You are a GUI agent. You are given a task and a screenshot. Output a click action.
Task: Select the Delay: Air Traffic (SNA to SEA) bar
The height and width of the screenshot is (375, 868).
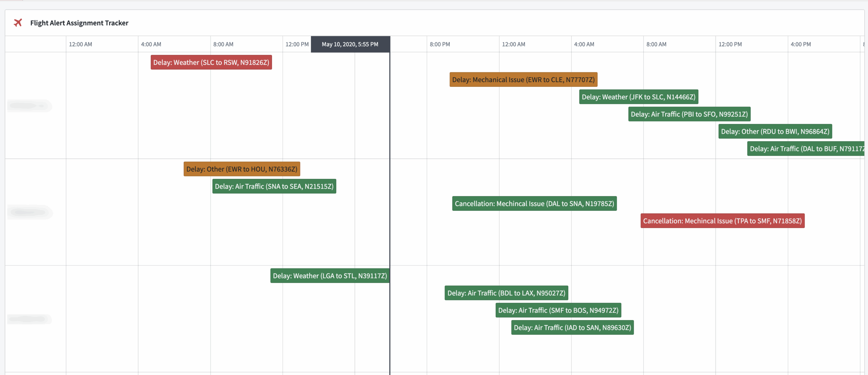pos(274,186)
